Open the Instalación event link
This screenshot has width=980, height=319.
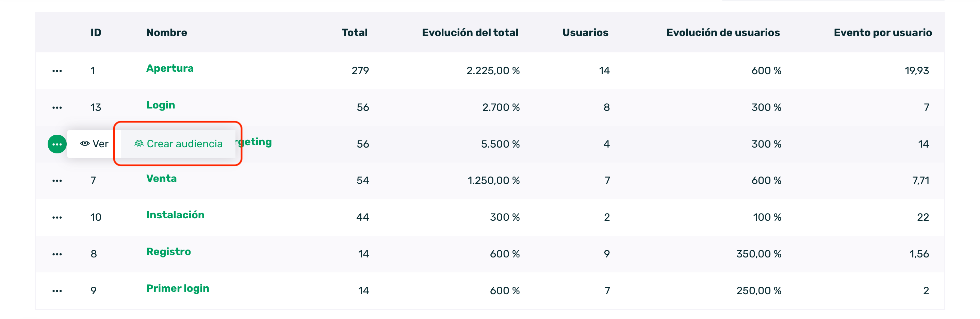click(175, 215)
